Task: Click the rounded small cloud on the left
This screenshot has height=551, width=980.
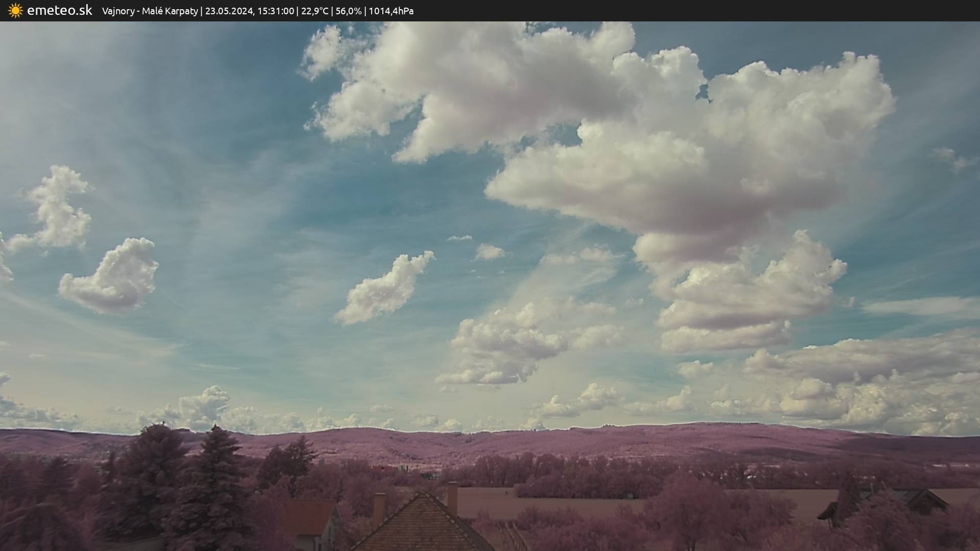Action: pos(111,278)
